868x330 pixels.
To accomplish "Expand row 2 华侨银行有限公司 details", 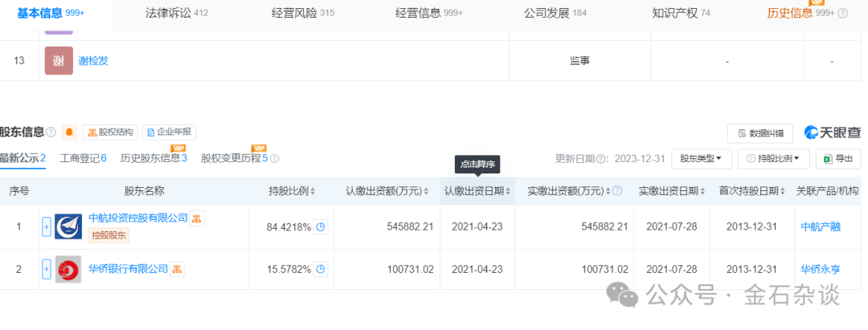I will tap(47, 269).
